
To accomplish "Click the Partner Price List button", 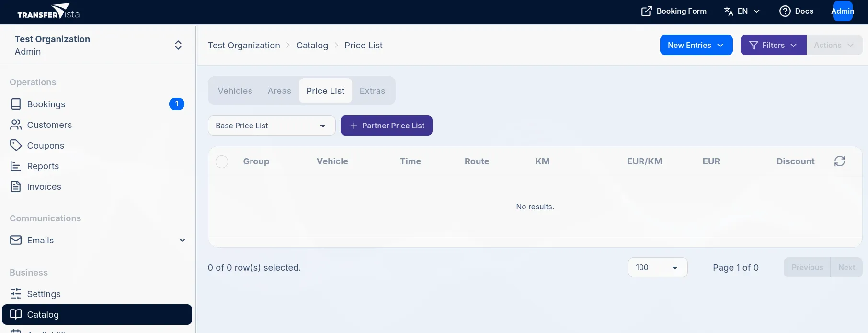I will (387, 126).
